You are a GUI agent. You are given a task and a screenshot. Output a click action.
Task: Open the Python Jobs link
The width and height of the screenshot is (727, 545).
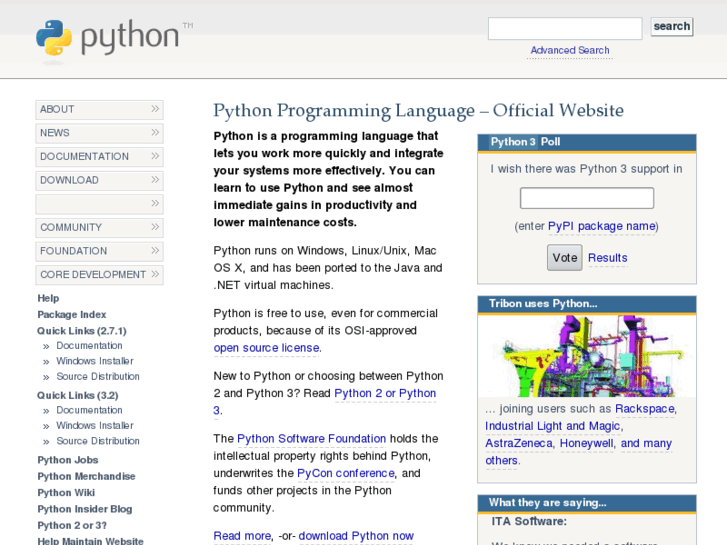coord(68,460)
